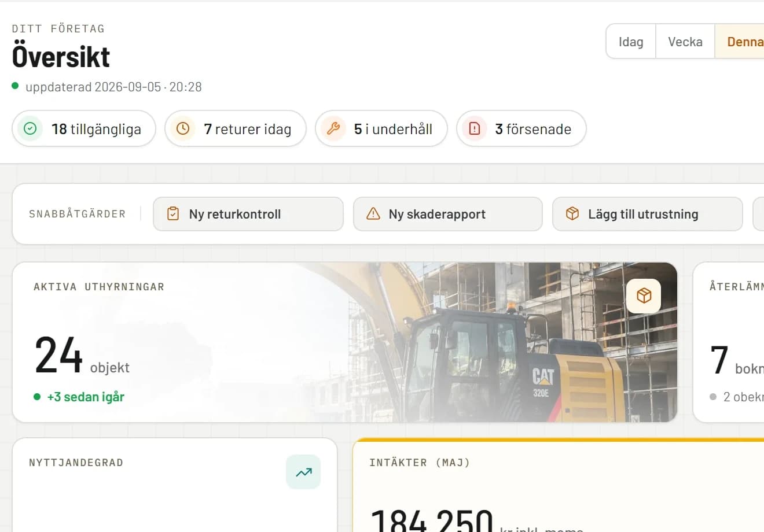Click the clipboard icon in Ny returkontroll
The image size is (764, 532).
coord(173,213)
